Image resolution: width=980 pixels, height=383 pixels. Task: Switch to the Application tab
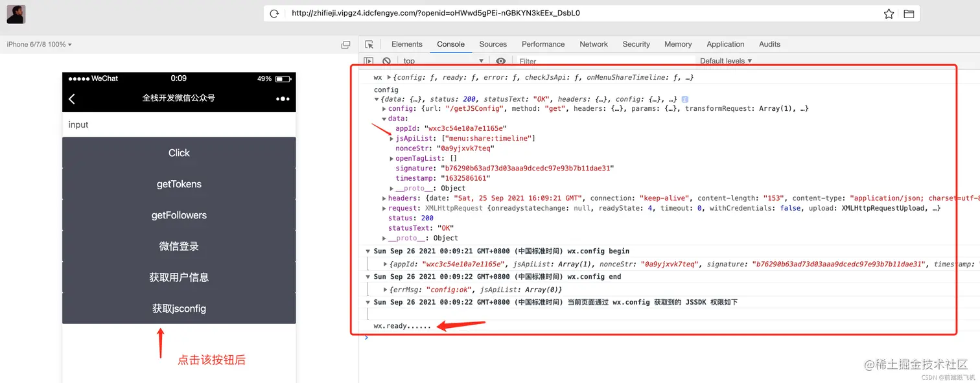click(725, 44)
